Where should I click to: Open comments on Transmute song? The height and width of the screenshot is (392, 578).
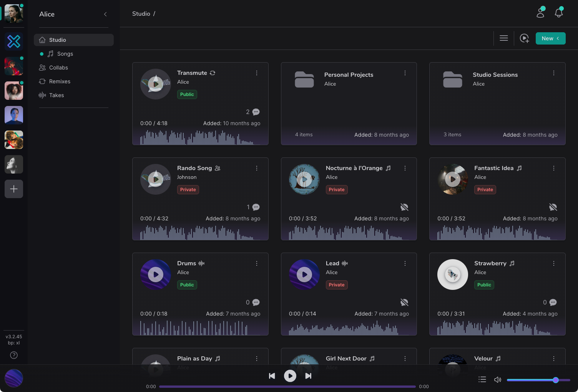(256, 112)
